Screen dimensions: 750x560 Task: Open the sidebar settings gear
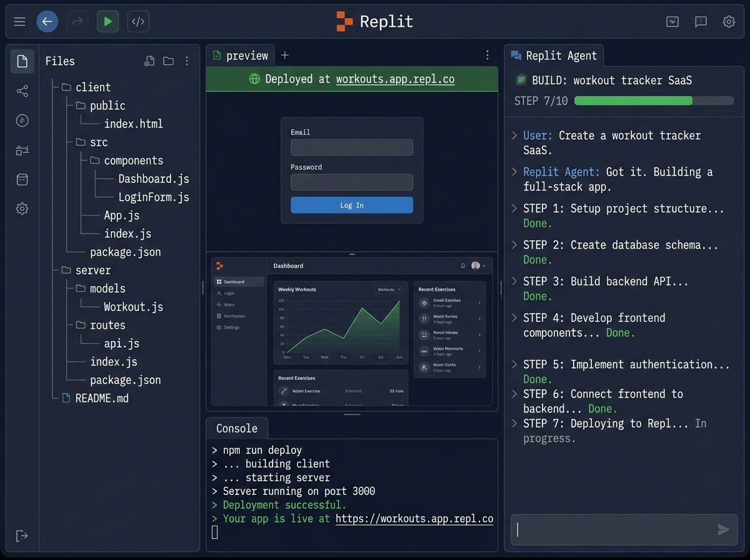coord(22,209)
